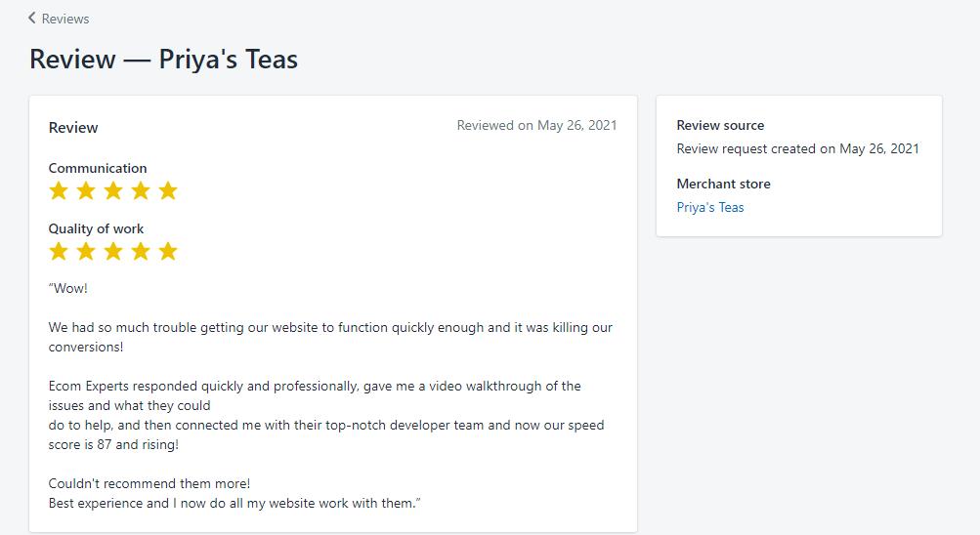This screenshot has width=980, height=535.
Task: Click the Review — Priya's Teas page title
Action: (x=164, y=60)
